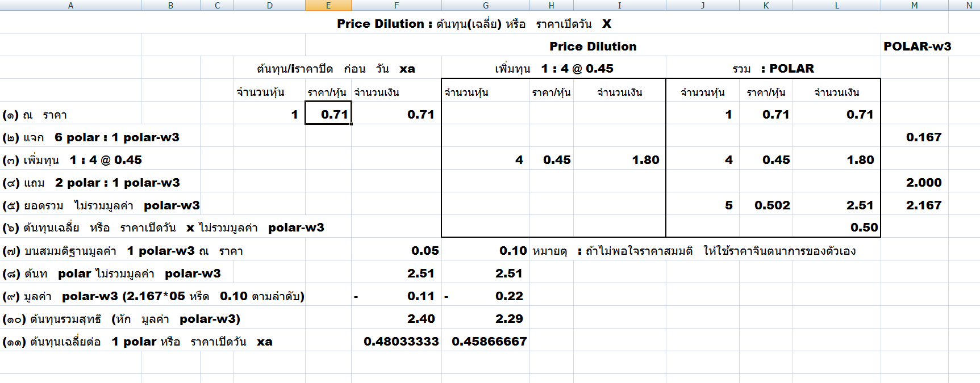Select the 0.502 price cell

click(772, 205)
